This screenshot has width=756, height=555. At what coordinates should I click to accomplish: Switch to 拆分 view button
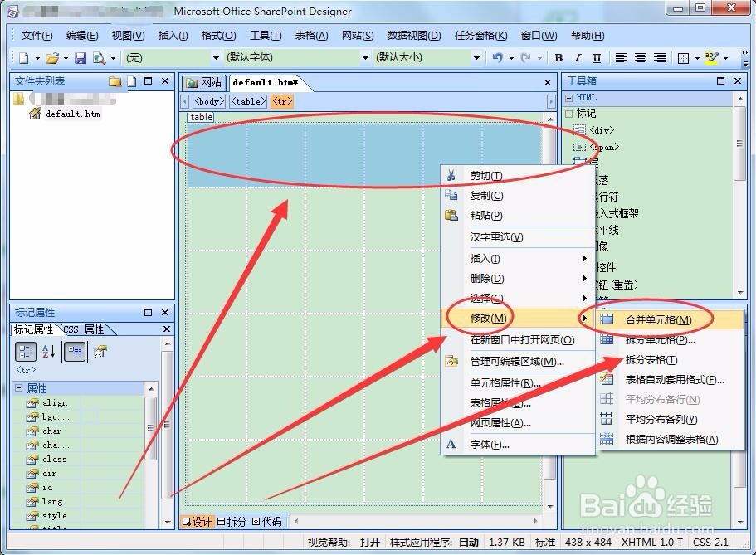click(x=232, y=521)
